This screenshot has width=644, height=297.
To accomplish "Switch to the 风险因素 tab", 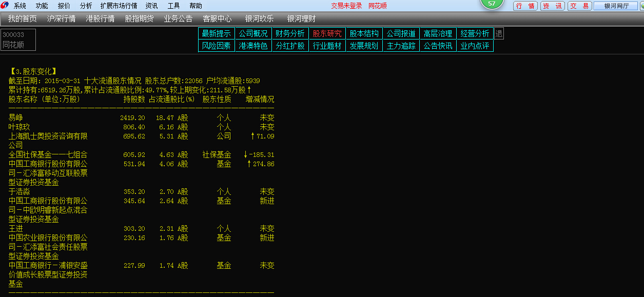I will click(x=217, y=46).
